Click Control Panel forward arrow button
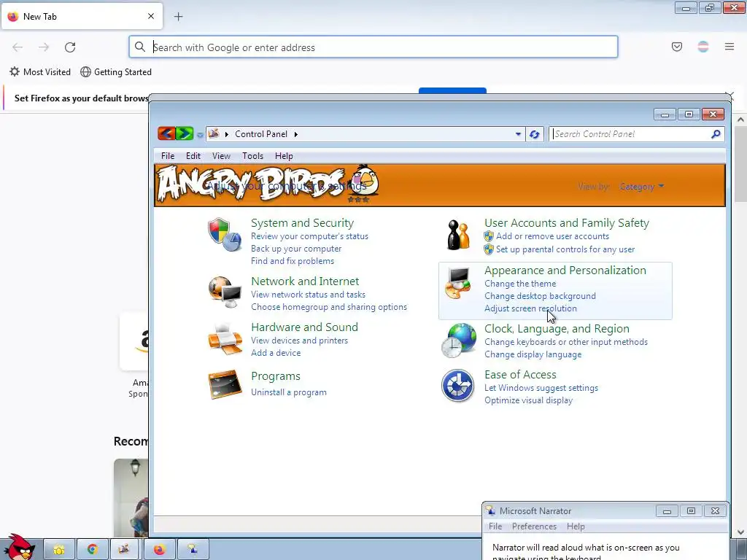The image size is (747, 560). point(185,134)
